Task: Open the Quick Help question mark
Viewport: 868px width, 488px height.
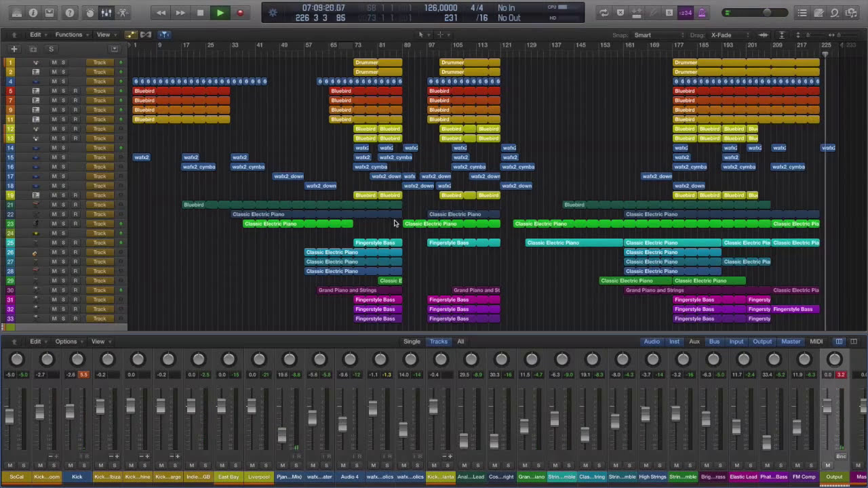Action: [x=70, y=12]
